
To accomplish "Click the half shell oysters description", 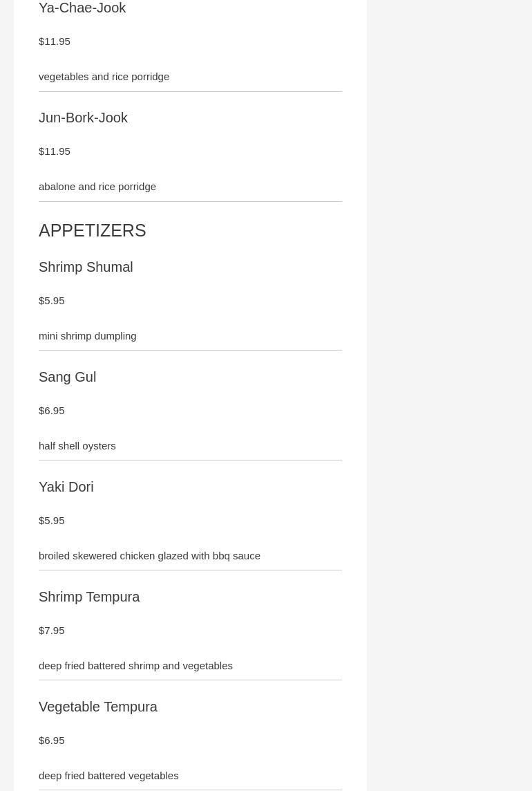I will point(77,446).
